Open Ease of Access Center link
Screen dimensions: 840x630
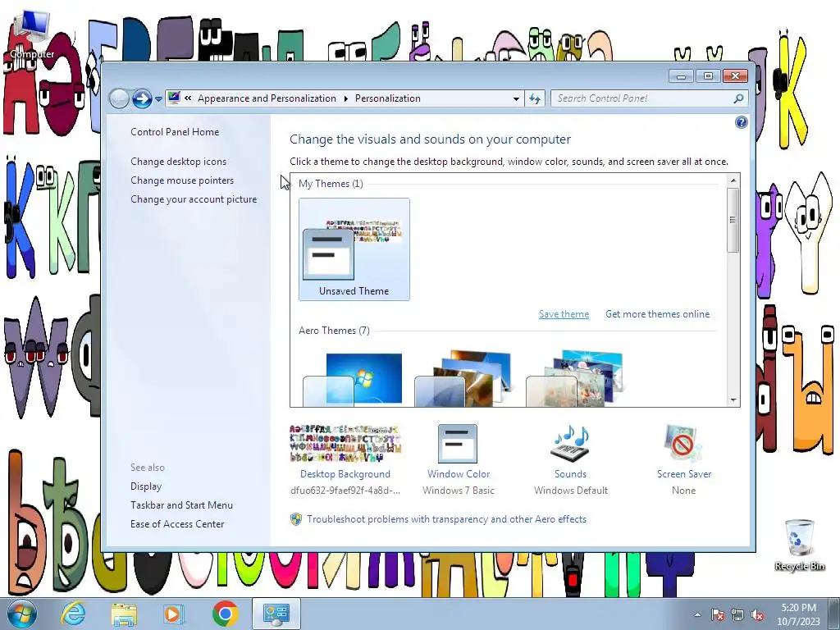pos(177,524)
